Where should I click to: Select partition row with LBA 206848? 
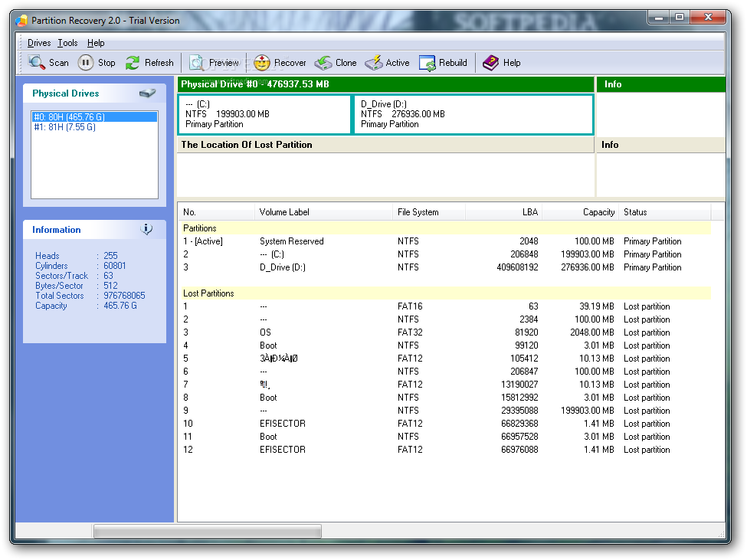tap(444, 254)
